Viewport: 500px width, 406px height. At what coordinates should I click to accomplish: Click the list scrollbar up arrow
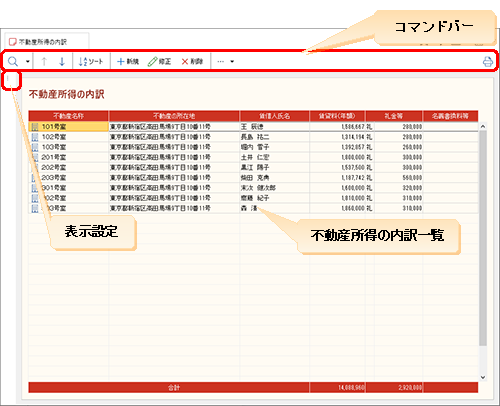[483, 127]
